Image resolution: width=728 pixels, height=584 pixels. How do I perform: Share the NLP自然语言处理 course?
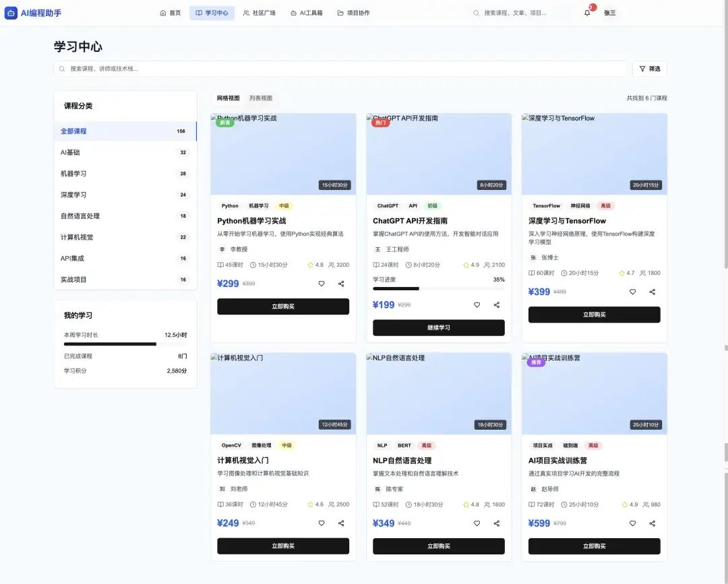tap(497, 523)
